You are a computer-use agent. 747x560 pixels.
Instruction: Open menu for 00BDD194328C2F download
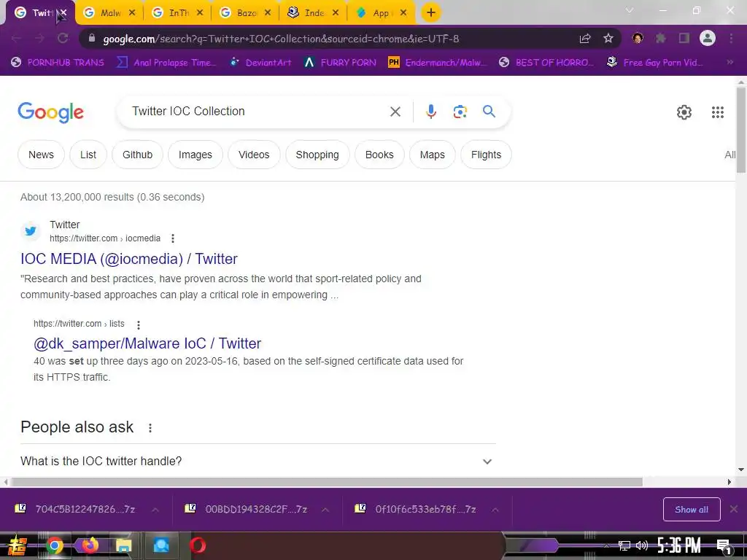[x=325, y=510]
